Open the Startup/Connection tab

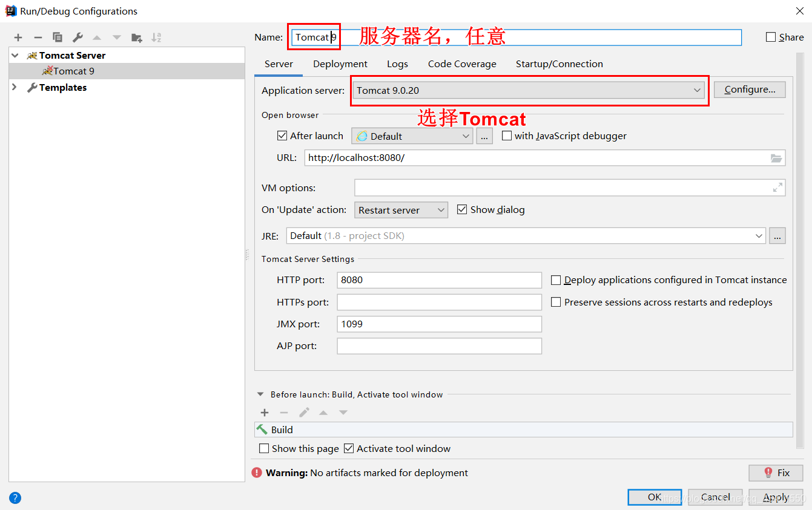pyautogui.click(x=559, y=64)
